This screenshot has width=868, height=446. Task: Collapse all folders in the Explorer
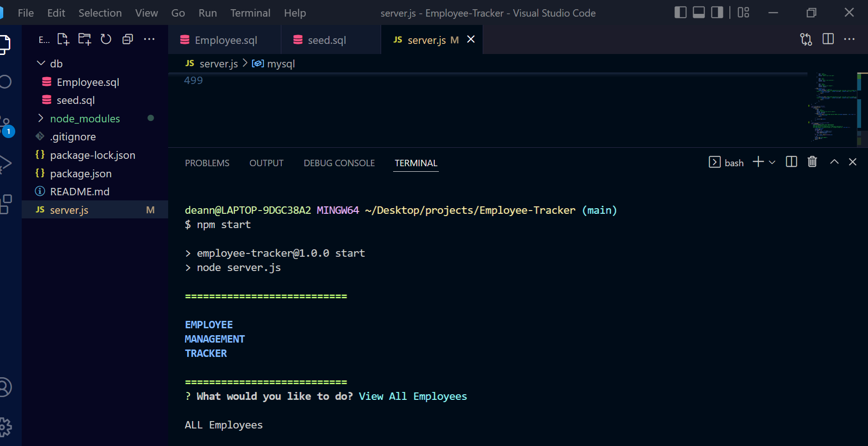(127, 39)
